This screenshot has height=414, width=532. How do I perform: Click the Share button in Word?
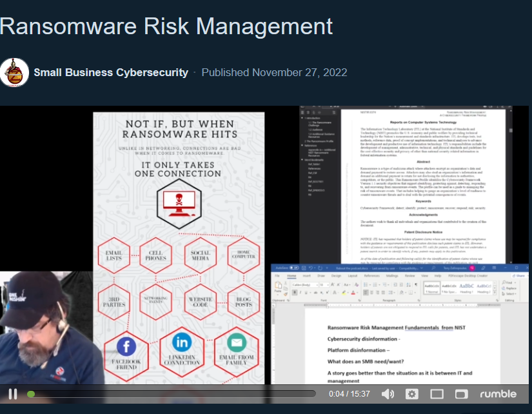(518, 275)
